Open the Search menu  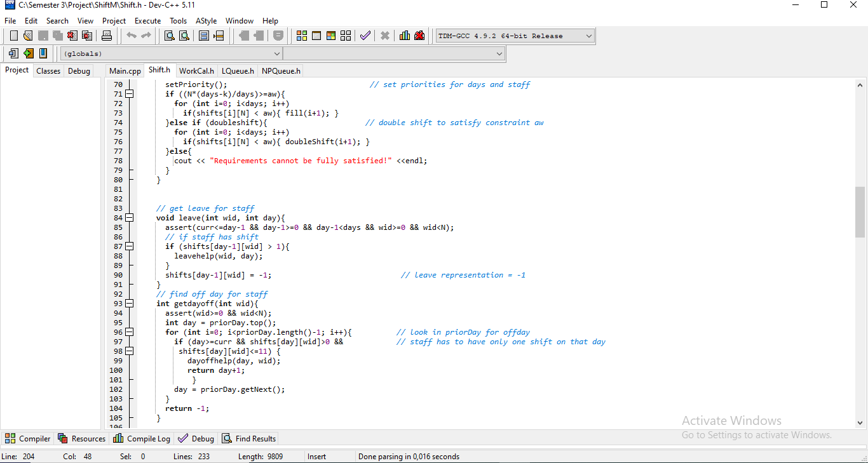(57, 21)
